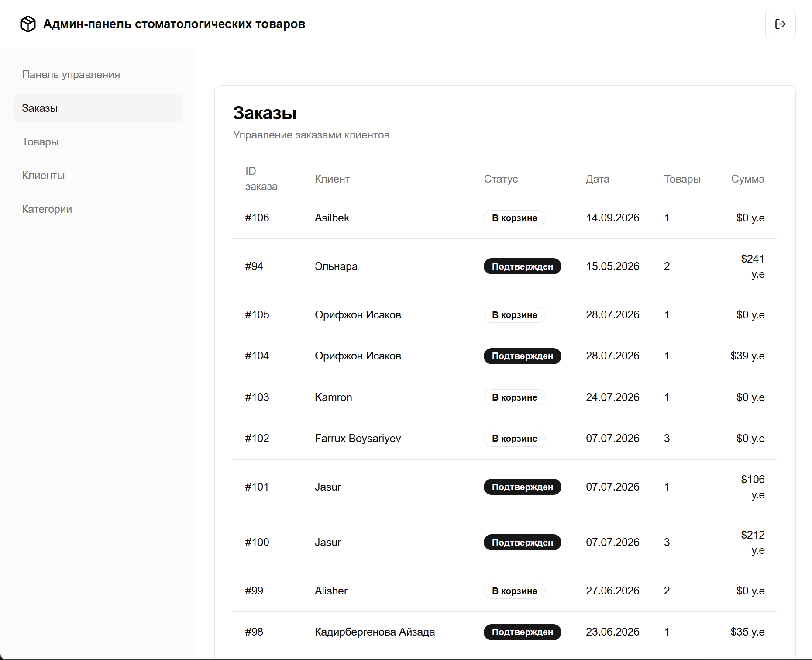This screenshot has width=812, height=660.
Task: Click В корзине badge for order #106
Action: click(x=515, y=218)
